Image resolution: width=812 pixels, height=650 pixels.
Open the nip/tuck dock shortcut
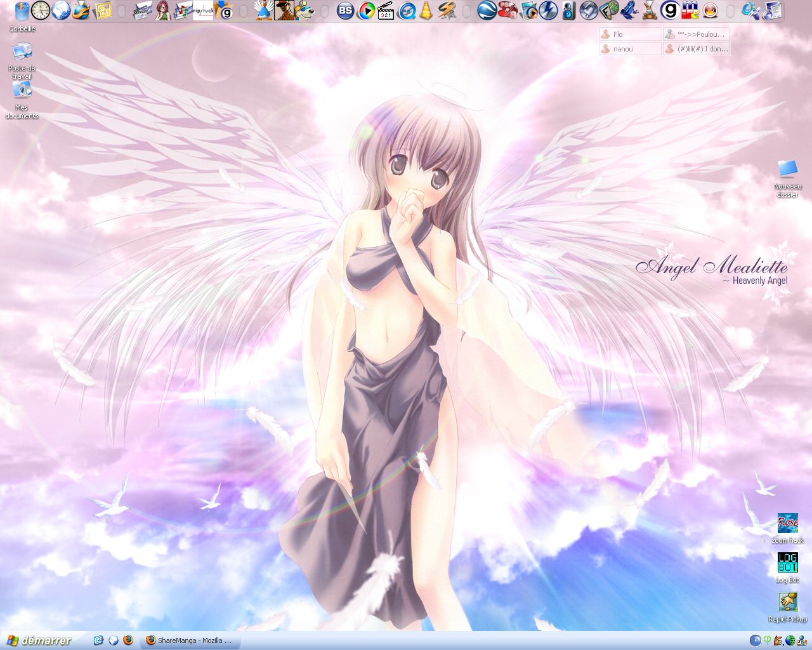(x=203, y=10)
